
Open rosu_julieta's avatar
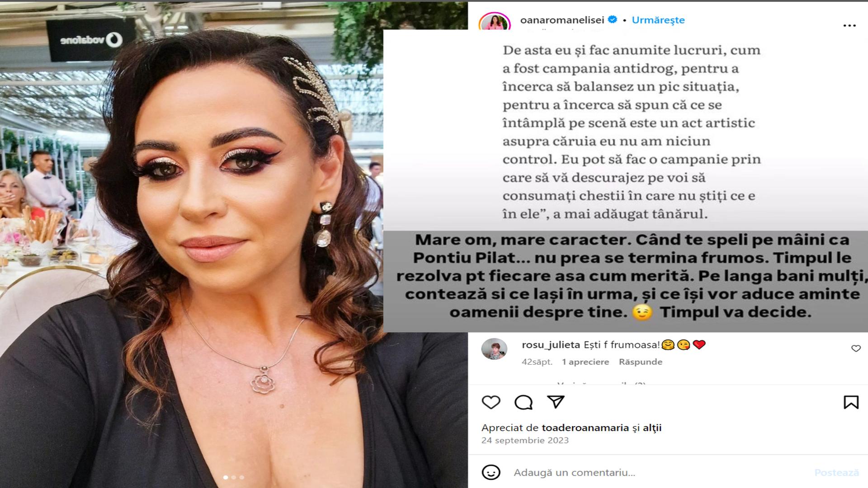pos(494,349)
